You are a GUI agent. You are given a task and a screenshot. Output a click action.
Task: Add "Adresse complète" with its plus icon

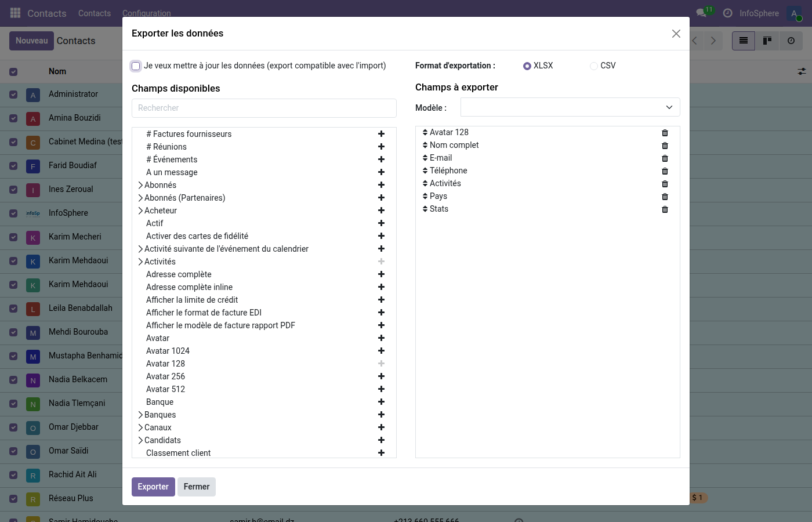(381, 274)
